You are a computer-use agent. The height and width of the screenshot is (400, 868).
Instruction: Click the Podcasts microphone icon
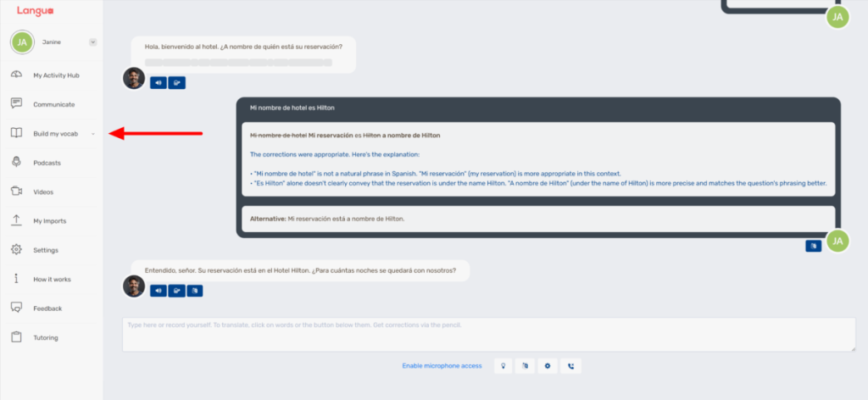point(17,162)
